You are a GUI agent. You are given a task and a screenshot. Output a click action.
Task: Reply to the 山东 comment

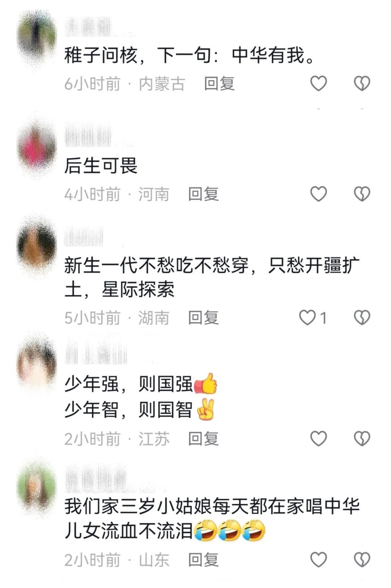[x=203, y=560]
